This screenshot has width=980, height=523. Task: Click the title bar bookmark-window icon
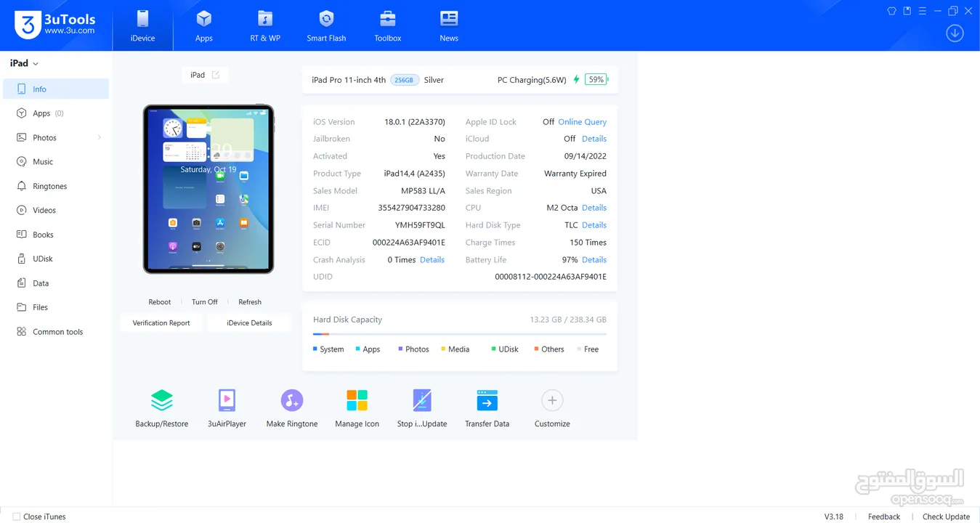tap(907, 11)
